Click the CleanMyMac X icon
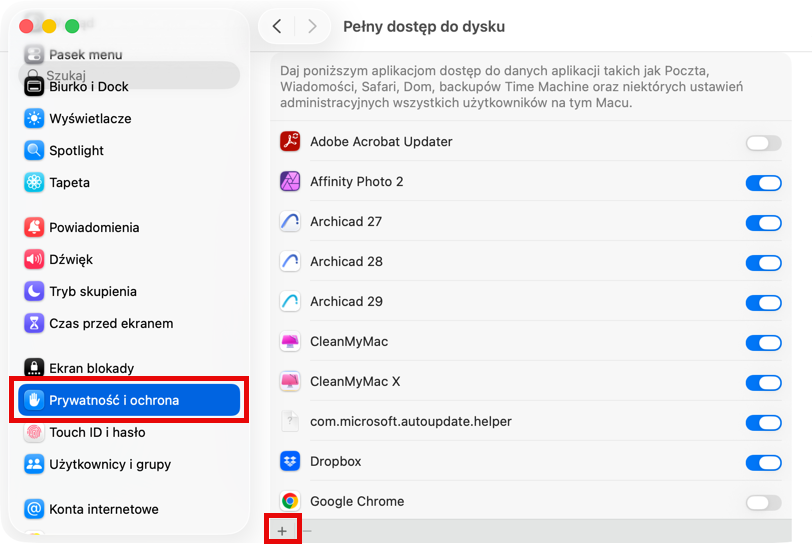Screen dimensions: 812x545 290,382
